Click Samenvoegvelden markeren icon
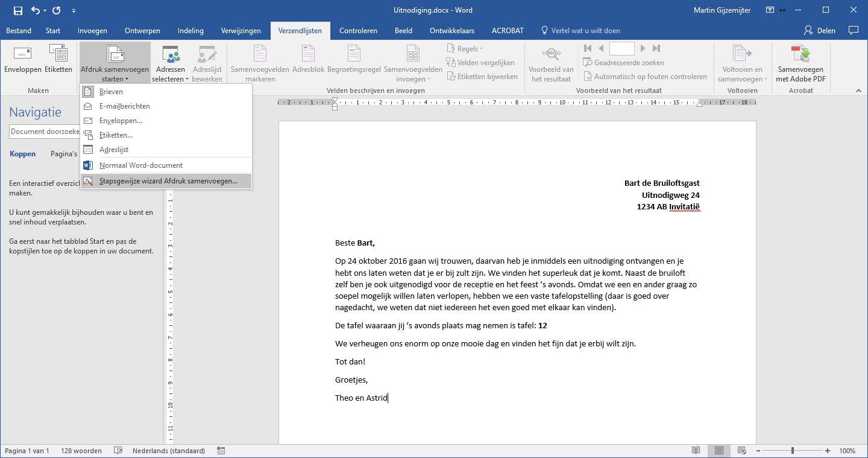This screenshot has width=868, height=458. click(260, 63)
